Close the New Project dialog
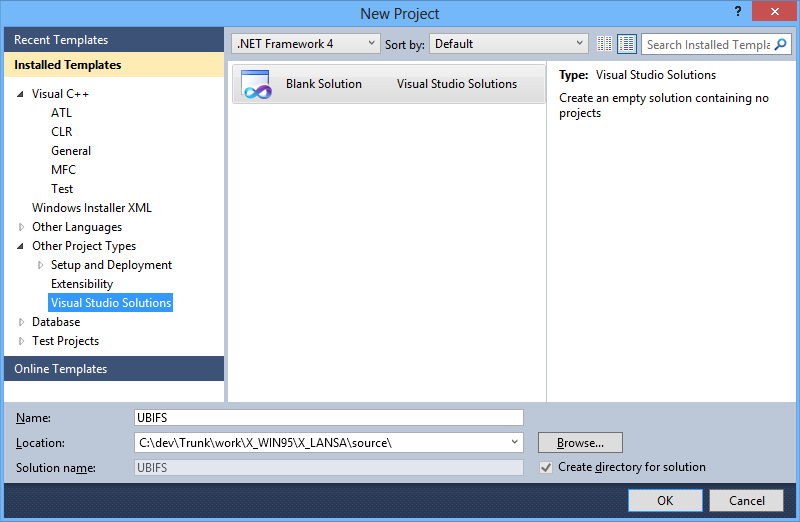The width and height of the screenshot is (800, 522). click(x=774, y=11)
